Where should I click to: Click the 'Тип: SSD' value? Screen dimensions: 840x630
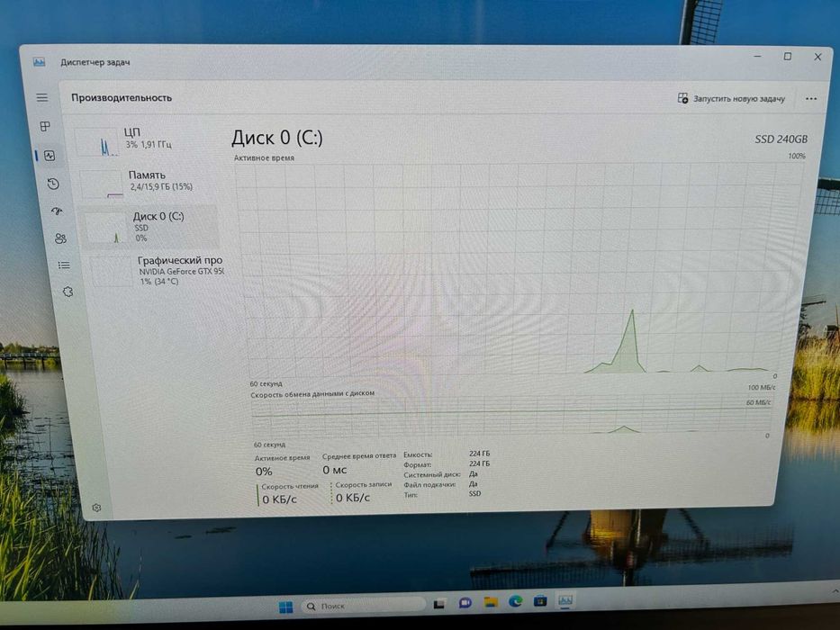(x=474, y=493)
